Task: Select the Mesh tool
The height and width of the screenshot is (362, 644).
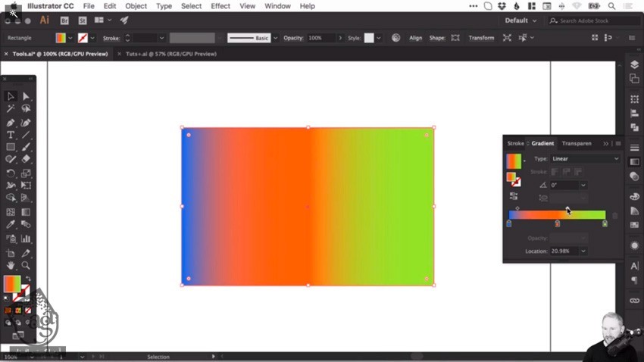Action: coord(11,212)
